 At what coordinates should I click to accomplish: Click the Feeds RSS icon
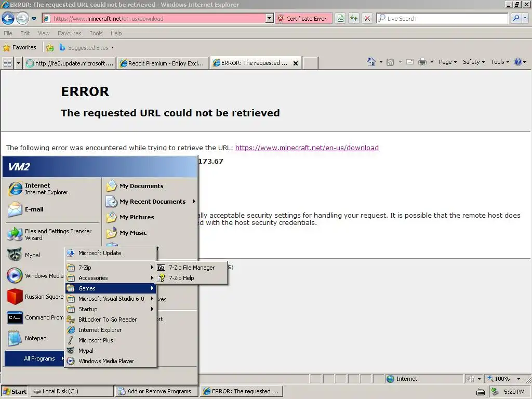click(390, 62)
